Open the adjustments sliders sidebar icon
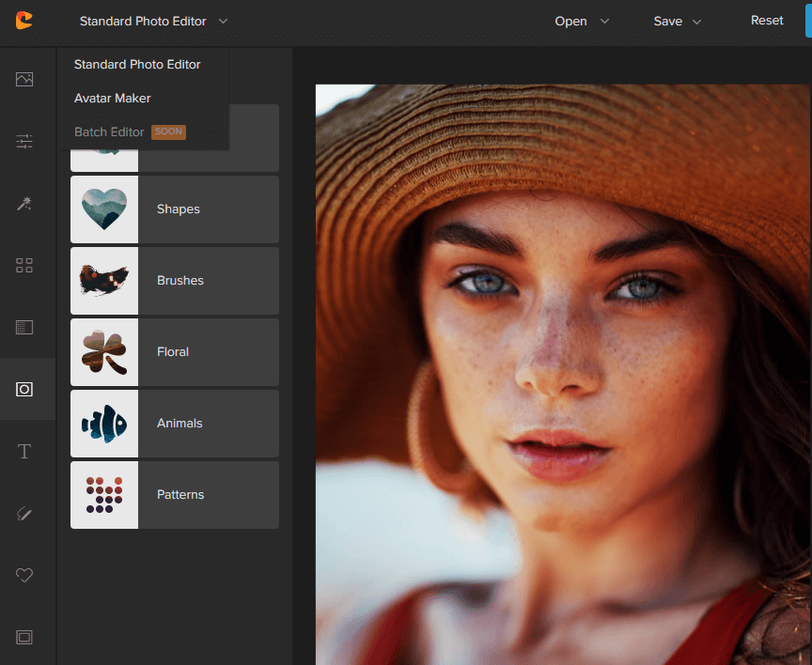 24,142
